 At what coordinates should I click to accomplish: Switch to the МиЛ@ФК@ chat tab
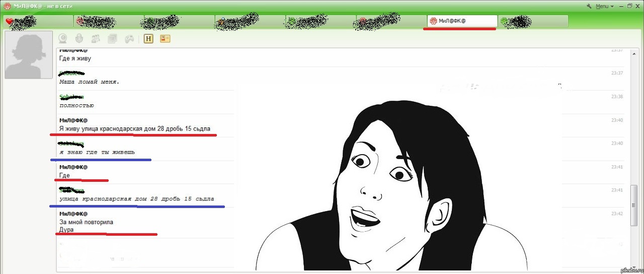click(x=462, y=21)
